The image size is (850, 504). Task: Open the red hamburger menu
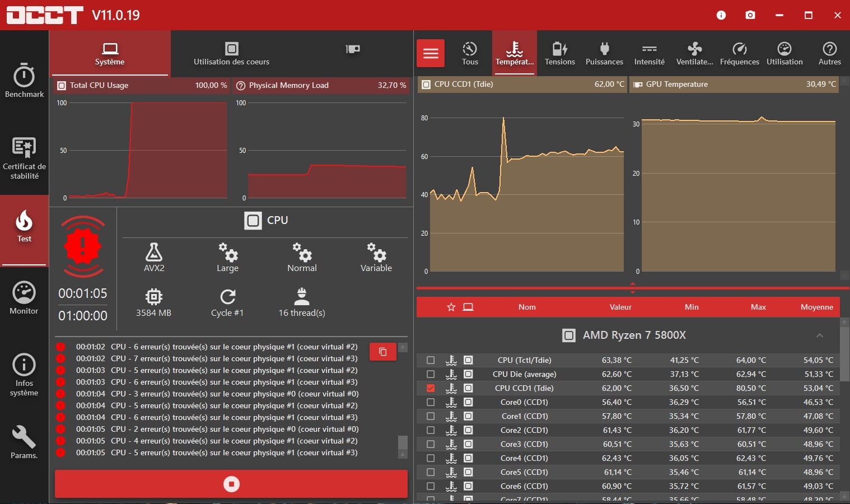[x=431, y=53]
